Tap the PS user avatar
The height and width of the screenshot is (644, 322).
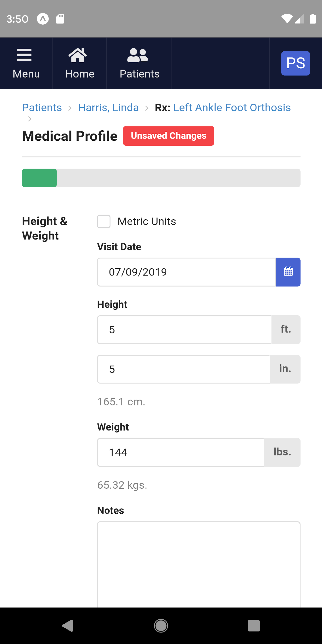click(x=295, y=63)
